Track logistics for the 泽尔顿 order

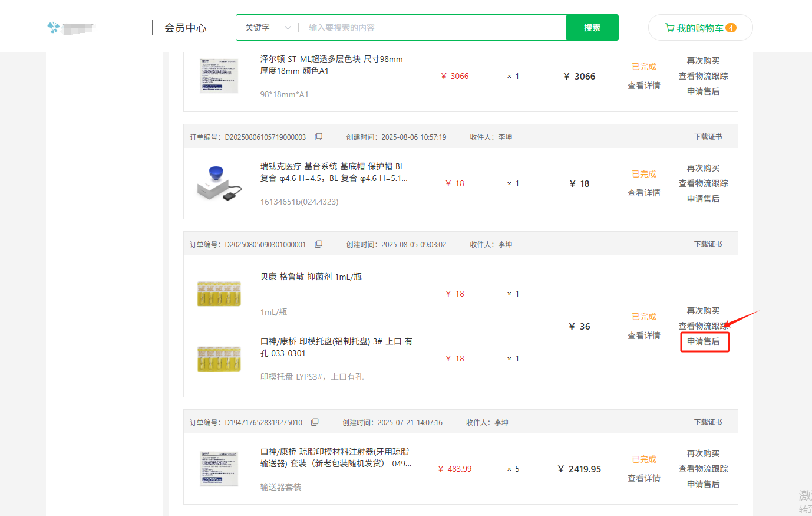click(x=703, y=76)
